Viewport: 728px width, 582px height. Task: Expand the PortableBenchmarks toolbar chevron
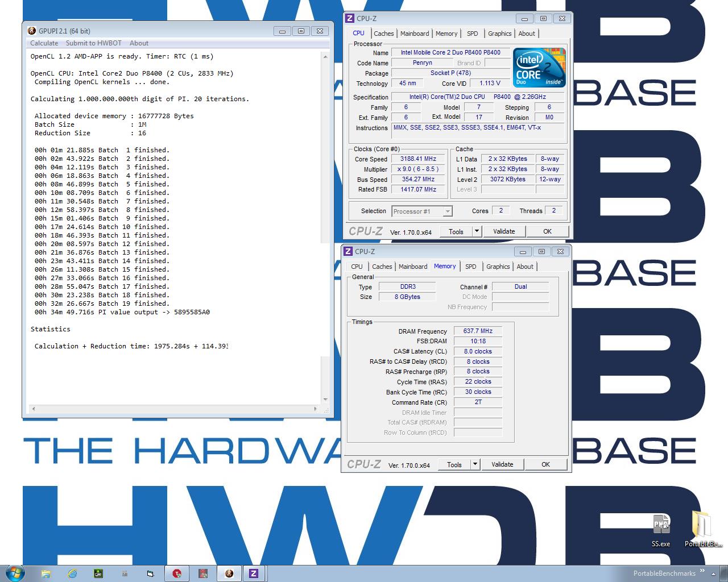tap(702, 571)
